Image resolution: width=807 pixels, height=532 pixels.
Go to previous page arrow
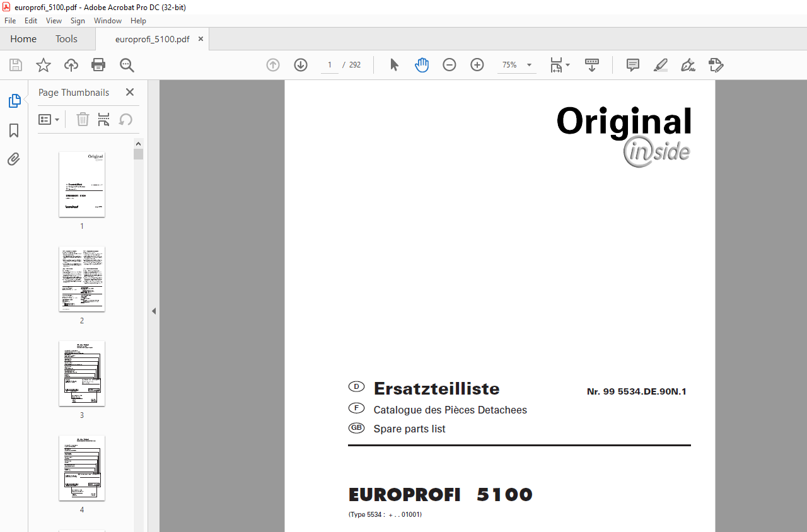[x=273, y=65]
